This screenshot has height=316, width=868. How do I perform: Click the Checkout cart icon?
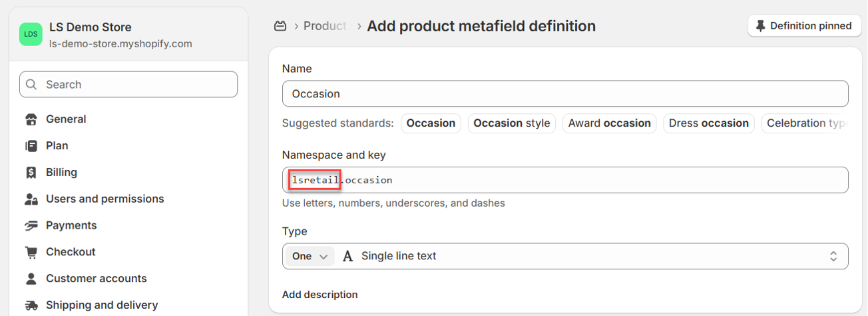coord(31,253)
